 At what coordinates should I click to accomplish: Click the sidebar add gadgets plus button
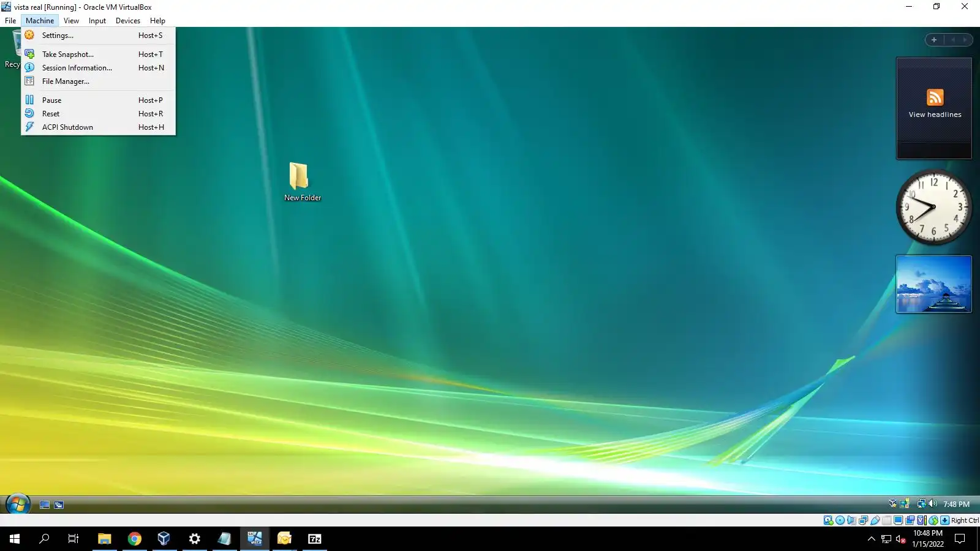click(934, 40)
